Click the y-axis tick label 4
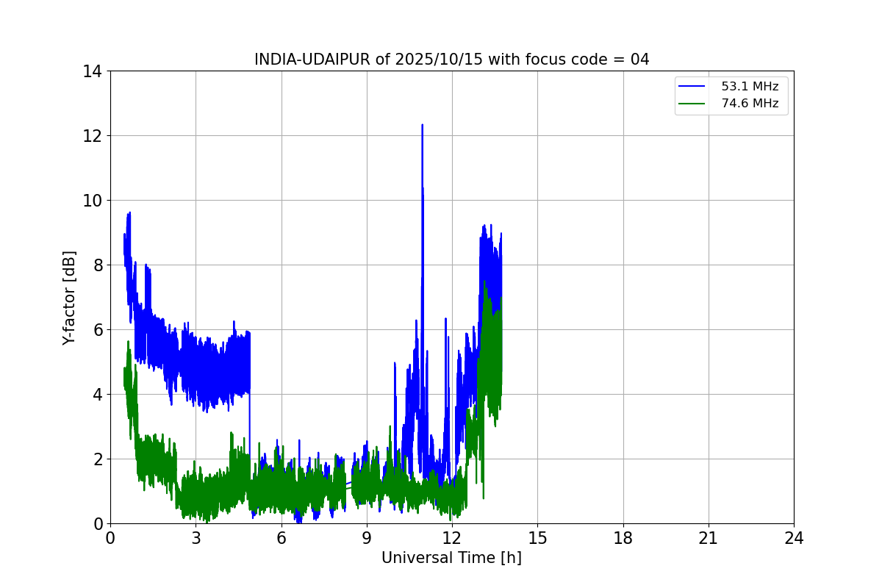This screenshot has height=588, width=882. click(98, 395)
